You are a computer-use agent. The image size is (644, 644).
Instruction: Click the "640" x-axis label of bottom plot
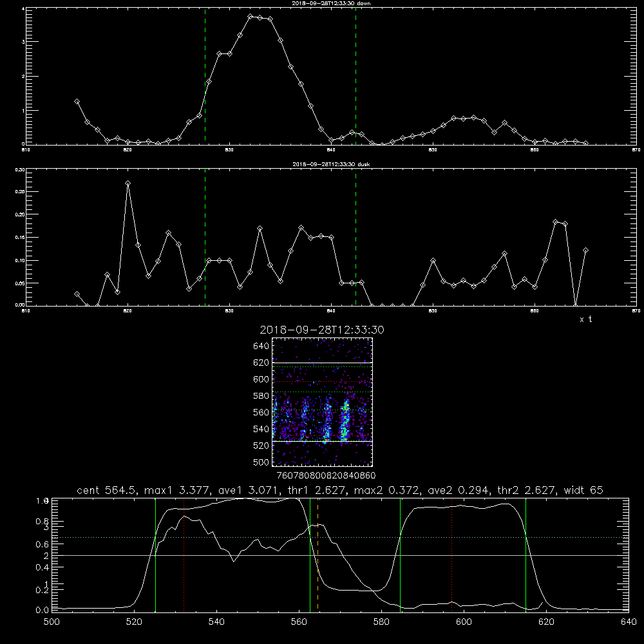[629, 622]
